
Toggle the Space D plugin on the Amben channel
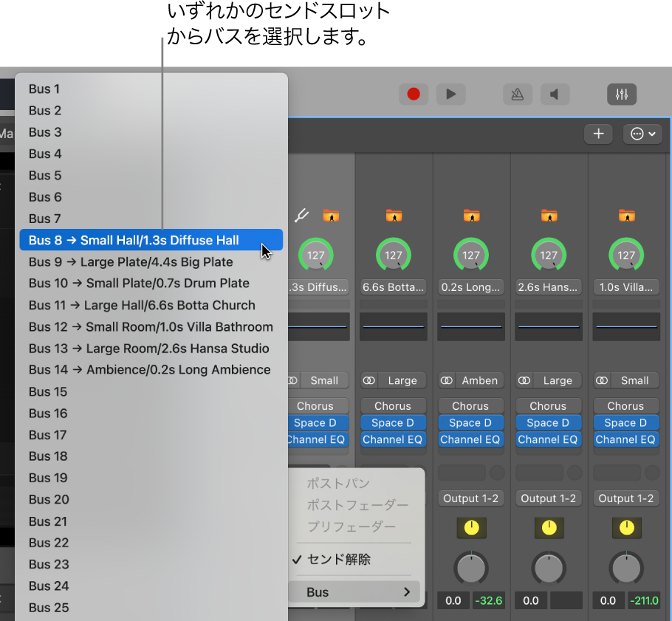[x=471, y=422]
